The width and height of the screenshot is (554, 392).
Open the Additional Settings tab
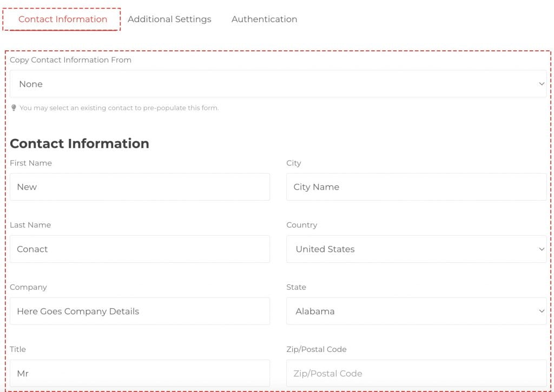(x=169, y=19)
